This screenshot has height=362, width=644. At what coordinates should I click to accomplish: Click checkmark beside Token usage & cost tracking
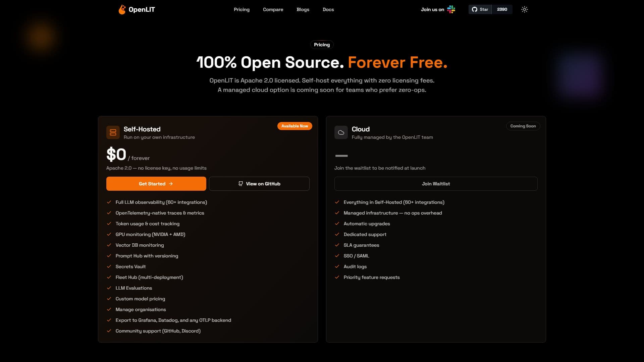pos(109,224)
